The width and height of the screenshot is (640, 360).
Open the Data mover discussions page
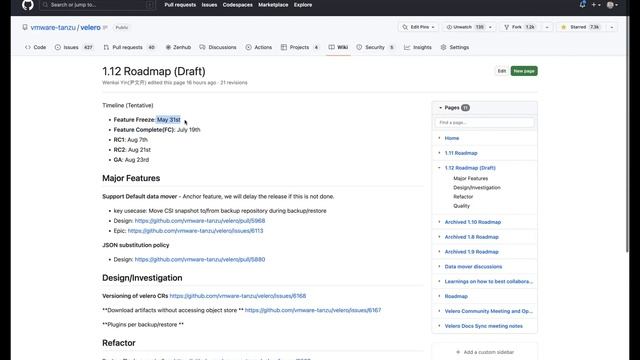pyautogui.click(x=473, y=267)
